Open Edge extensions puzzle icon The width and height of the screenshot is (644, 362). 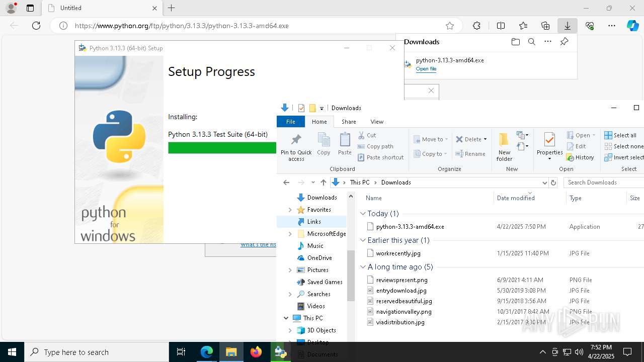tap(476, 26)
